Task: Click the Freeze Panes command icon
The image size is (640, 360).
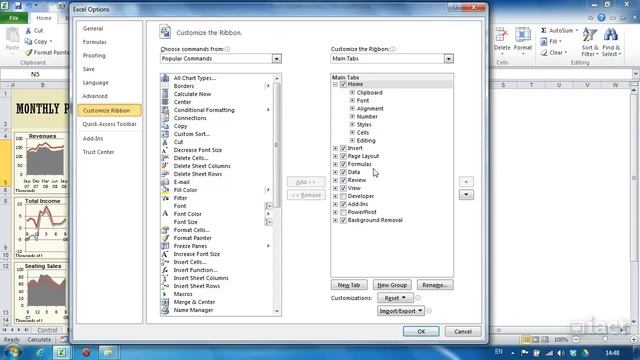Action: 165,246
